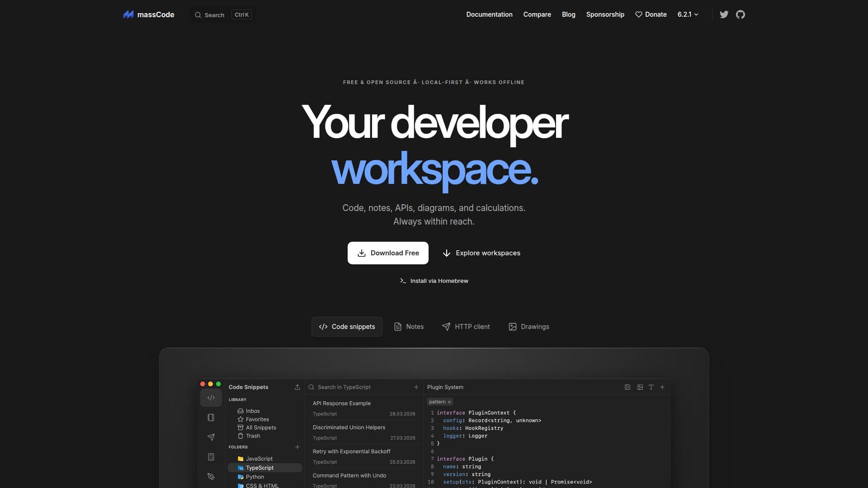Open the Compare page
868x488 pixels.
tap(537, 14)
